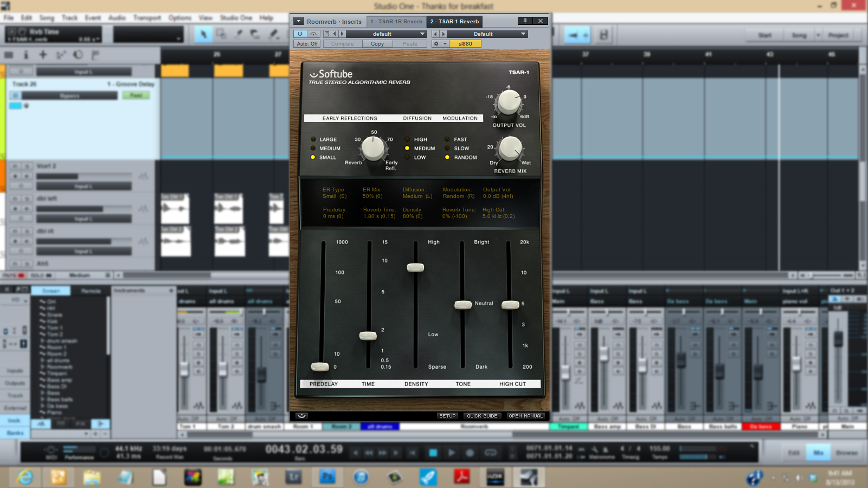Select the 2 - TSAR-1 Reverb tab
Viewport: 868px width, 488px height.
click(454, 21)
